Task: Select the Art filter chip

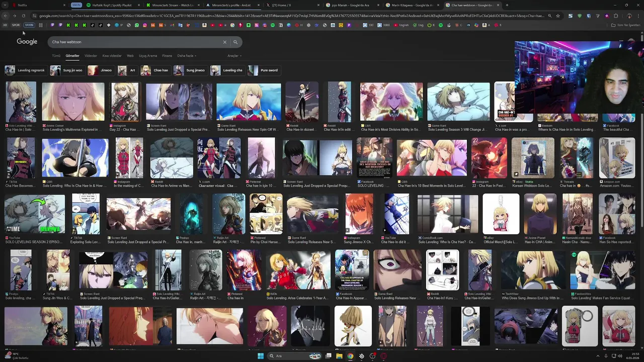Action: pos(127,70)
